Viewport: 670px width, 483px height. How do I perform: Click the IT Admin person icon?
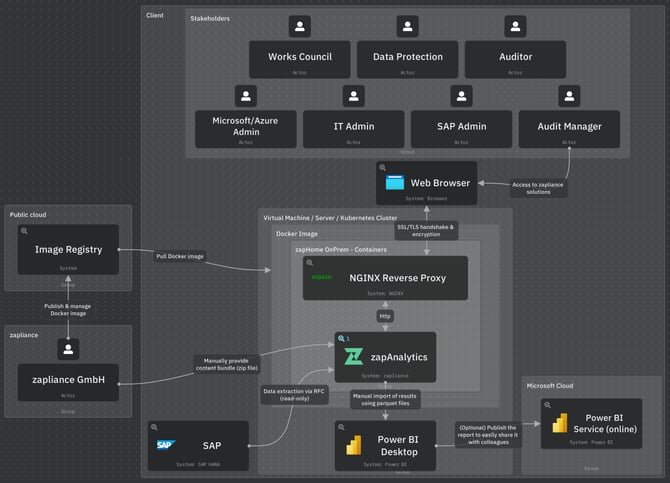click(x=353, y=96)
